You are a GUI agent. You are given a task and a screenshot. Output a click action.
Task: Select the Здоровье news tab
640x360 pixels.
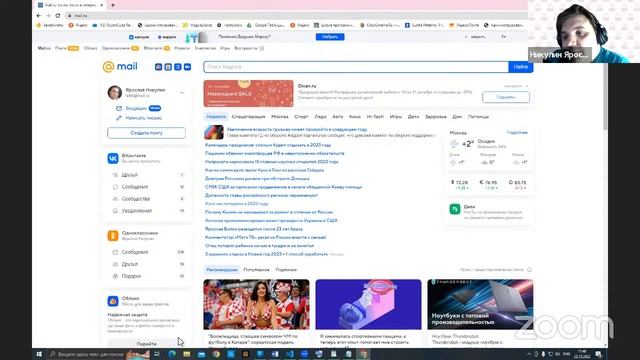[x=436, y=117]
